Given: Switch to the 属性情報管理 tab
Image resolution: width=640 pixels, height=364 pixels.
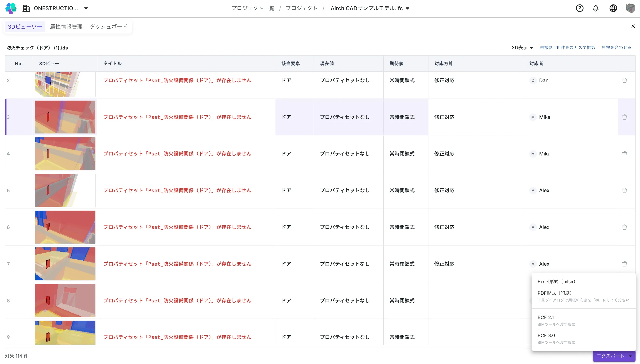Looking at the screenshot, I should coord(66,27).
